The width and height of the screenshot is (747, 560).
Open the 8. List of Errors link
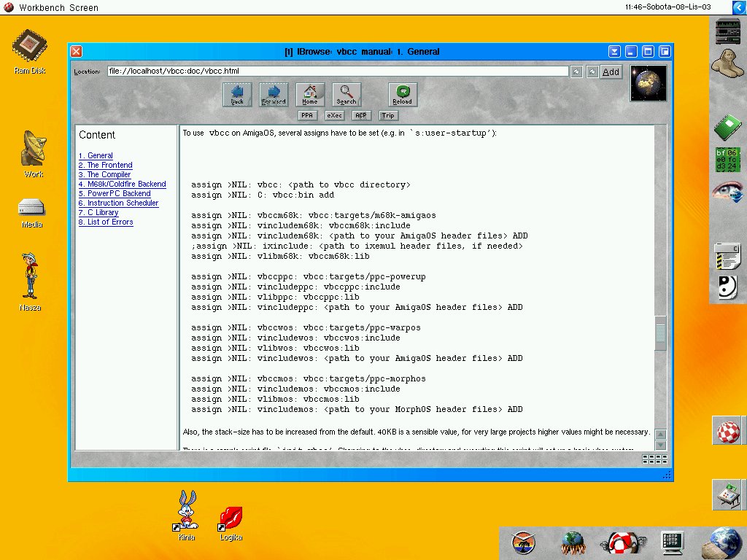[x=106, y=222]
